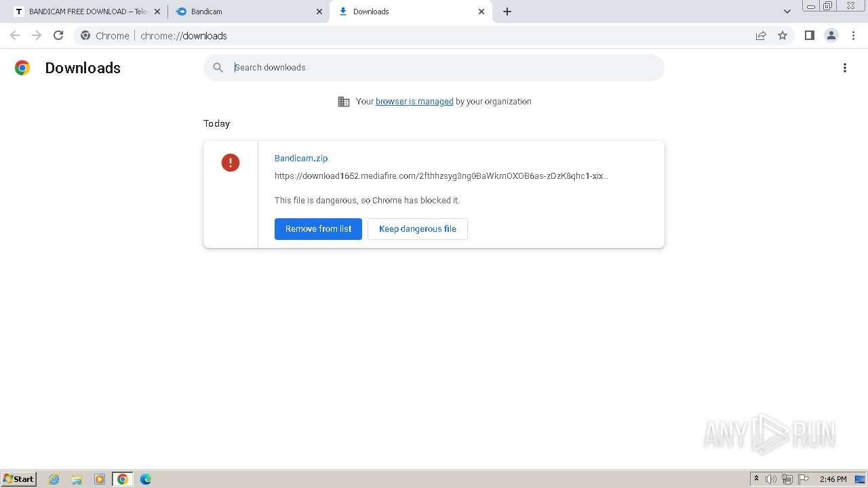Open the volume speaker tray icon
Image resolution: width=868 pixels, height=488 pixels.
click(x=771, y=479)
